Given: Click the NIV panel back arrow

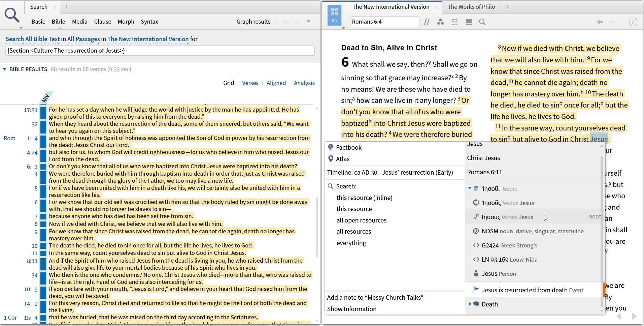Looking at the screenshot, I should 600,22.
